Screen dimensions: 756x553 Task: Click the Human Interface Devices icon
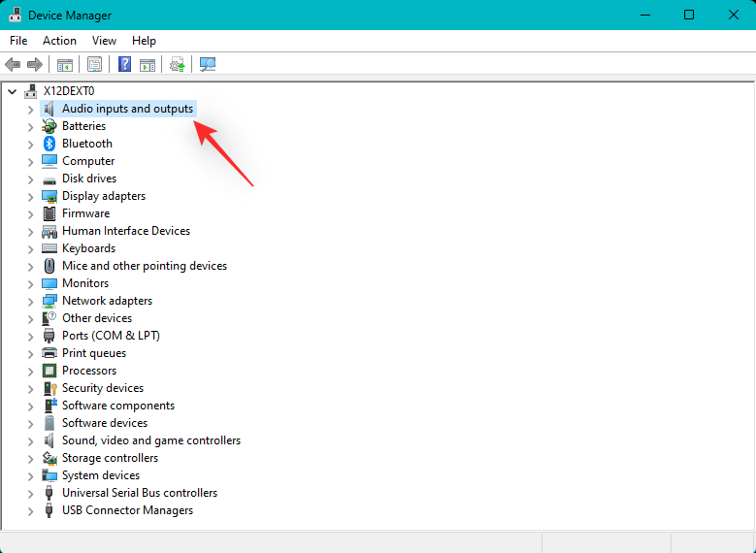coord(49,232)
